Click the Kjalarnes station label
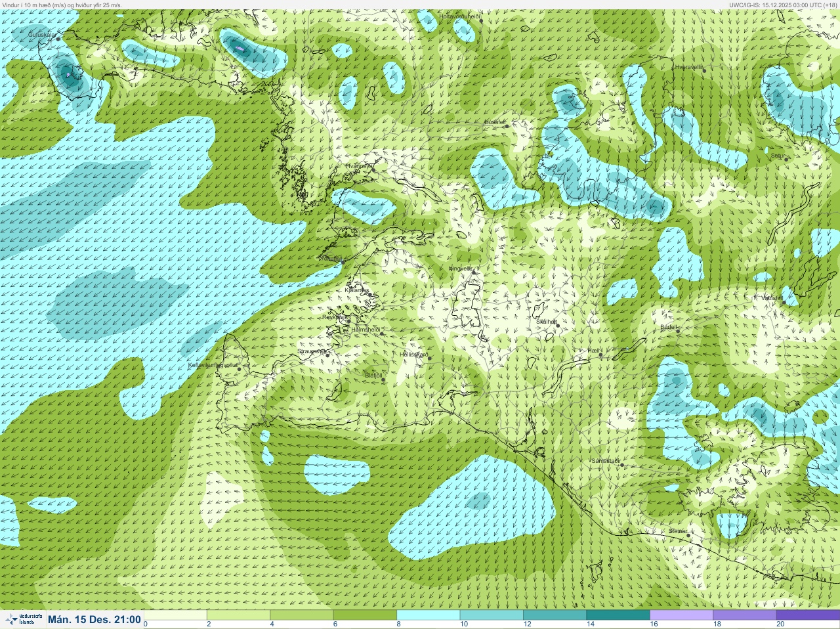Image resolution: width=840 pixels, height=629 pixels. pos(357,290)
